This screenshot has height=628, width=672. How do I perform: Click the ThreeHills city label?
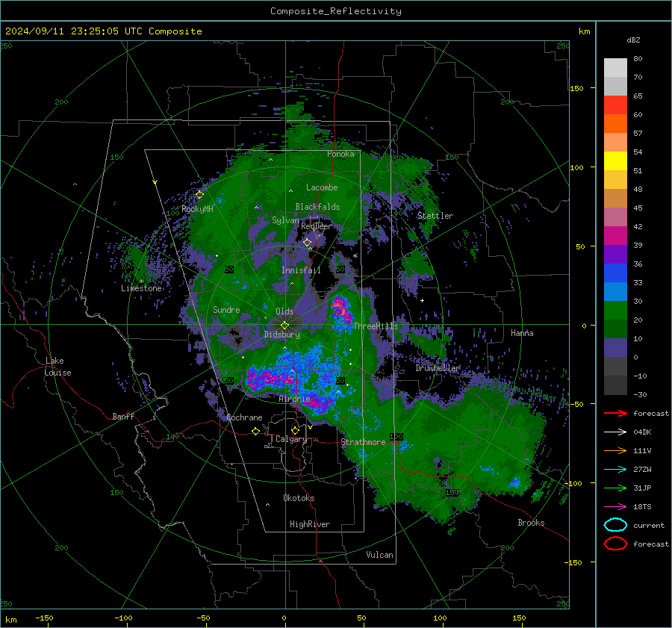[376, 326]
